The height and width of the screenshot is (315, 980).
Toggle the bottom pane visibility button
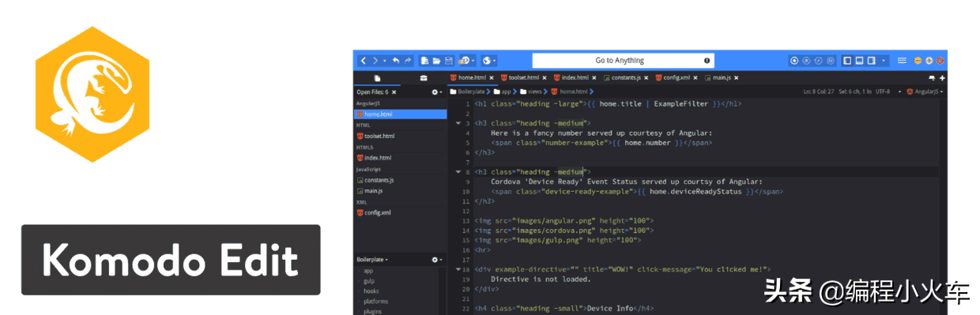point(859,60)
